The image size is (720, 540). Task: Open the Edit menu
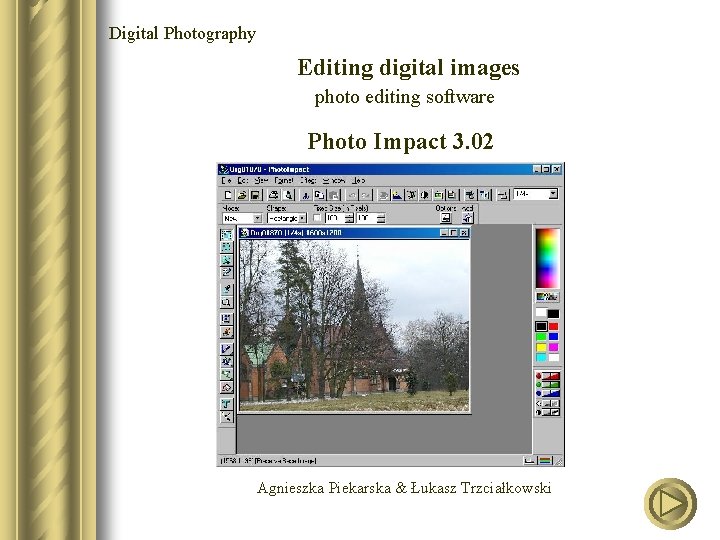(243, 181)
